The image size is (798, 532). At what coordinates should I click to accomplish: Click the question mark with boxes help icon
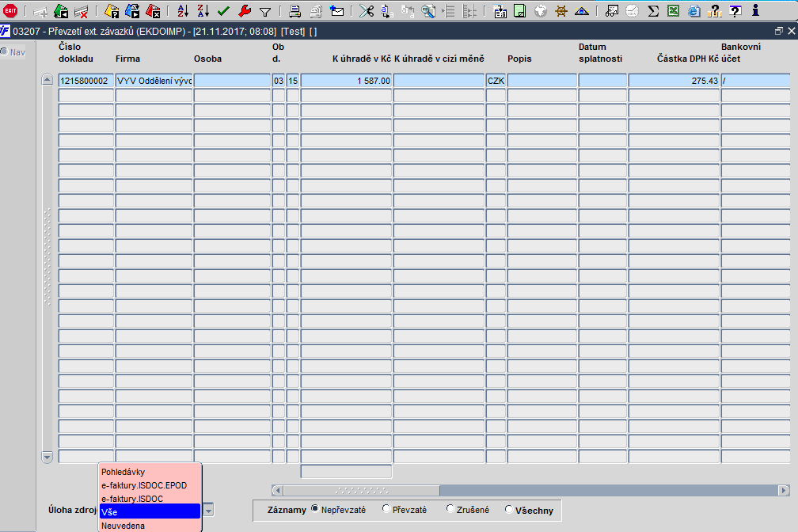[715, 11]
